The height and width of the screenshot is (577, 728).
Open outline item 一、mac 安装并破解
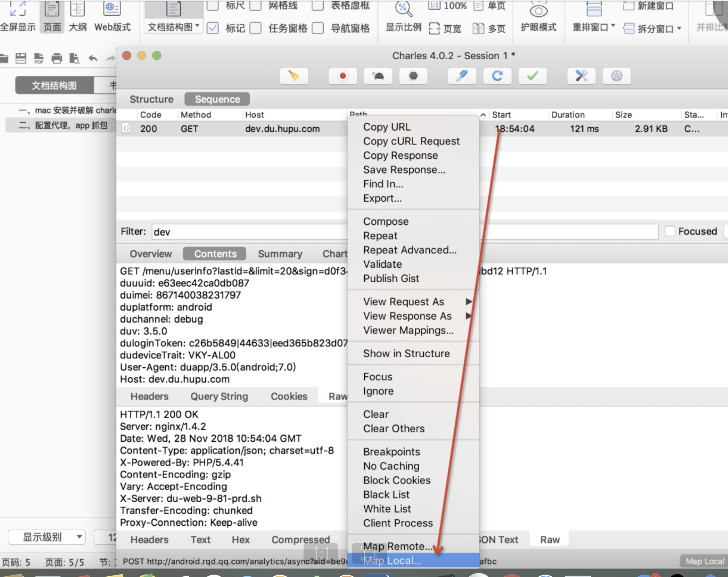click(68, 110)
